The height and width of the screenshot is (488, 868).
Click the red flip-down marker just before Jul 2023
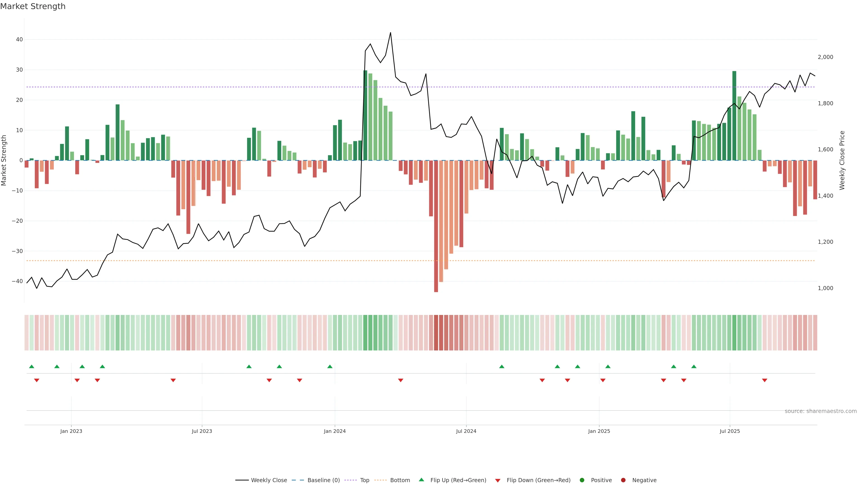(x=173, y=380)
